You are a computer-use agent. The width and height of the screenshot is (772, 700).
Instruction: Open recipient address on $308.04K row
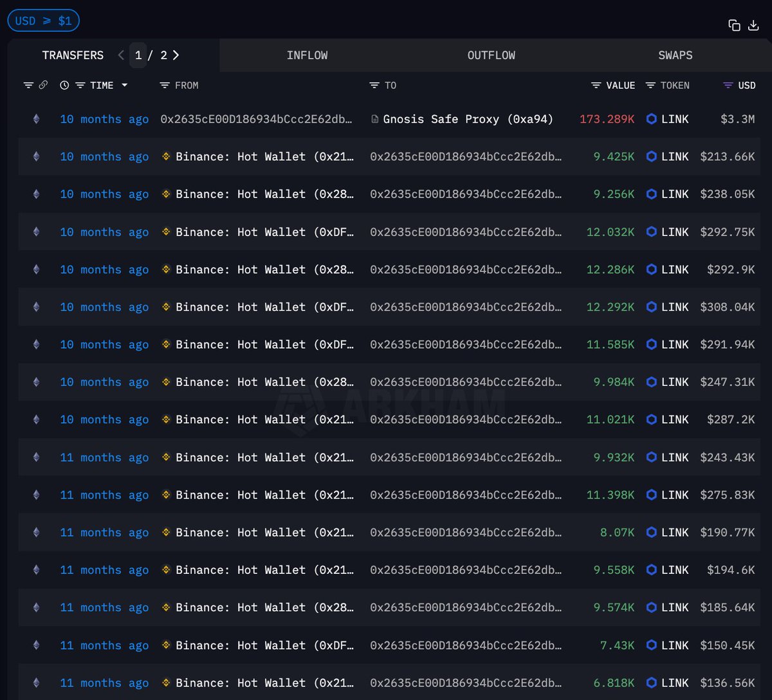click(x=466, y=307)
